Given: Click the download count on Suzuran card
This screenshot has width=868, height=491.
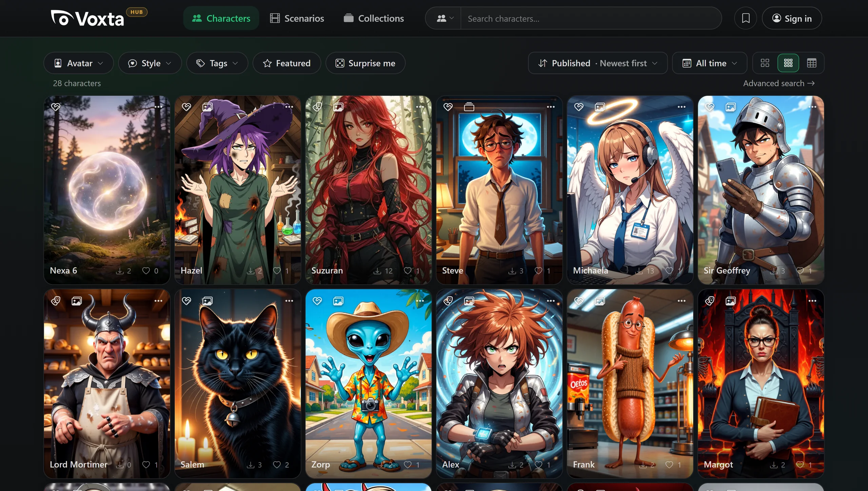Looking at the screenshot, I should pos(383,271).
